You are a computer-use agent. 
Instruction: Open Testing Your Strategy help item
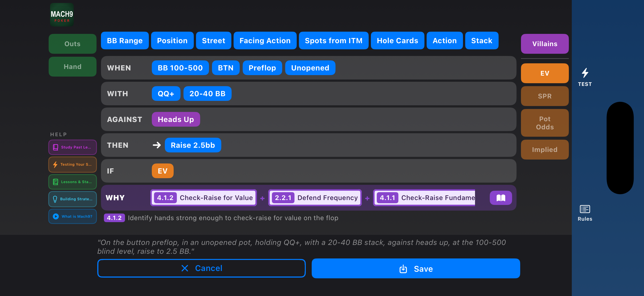(72, 164)
